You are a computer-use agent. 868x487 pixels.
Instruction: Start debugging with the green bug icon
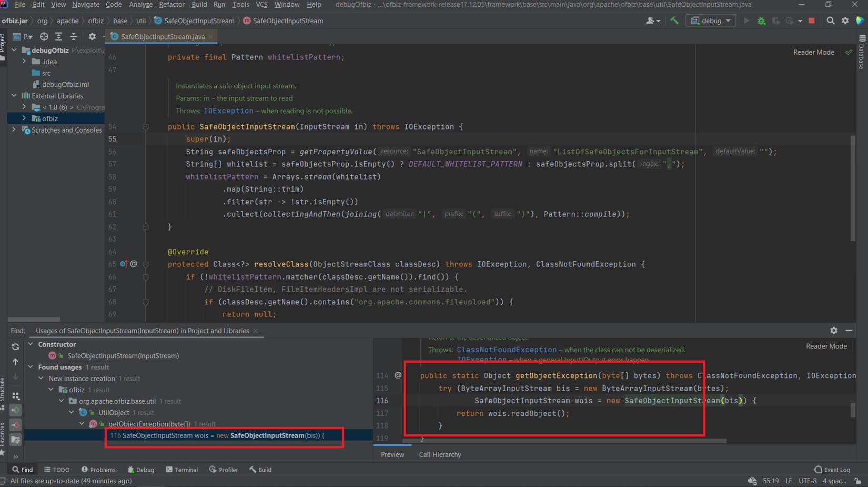click(x=761, y=21)
